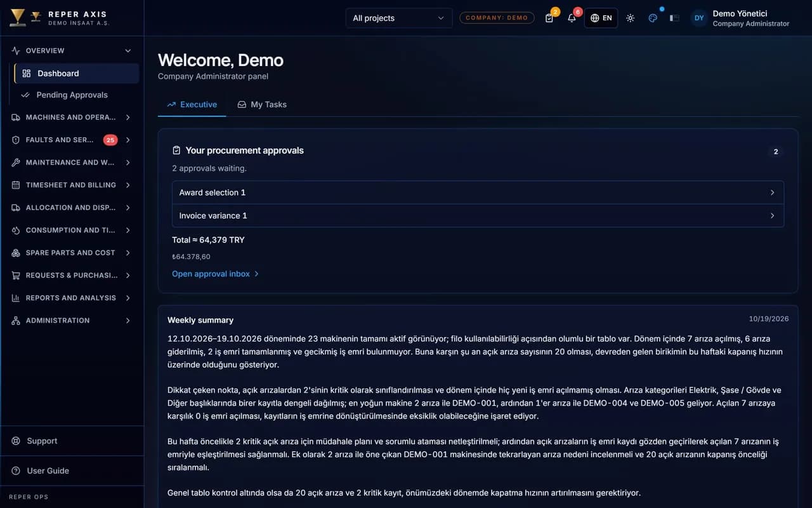Image resolution: width=812 pixels, height=508 pixels.
Task: Click the 10/19/2026 summary date
Action: tap(769, 319)
